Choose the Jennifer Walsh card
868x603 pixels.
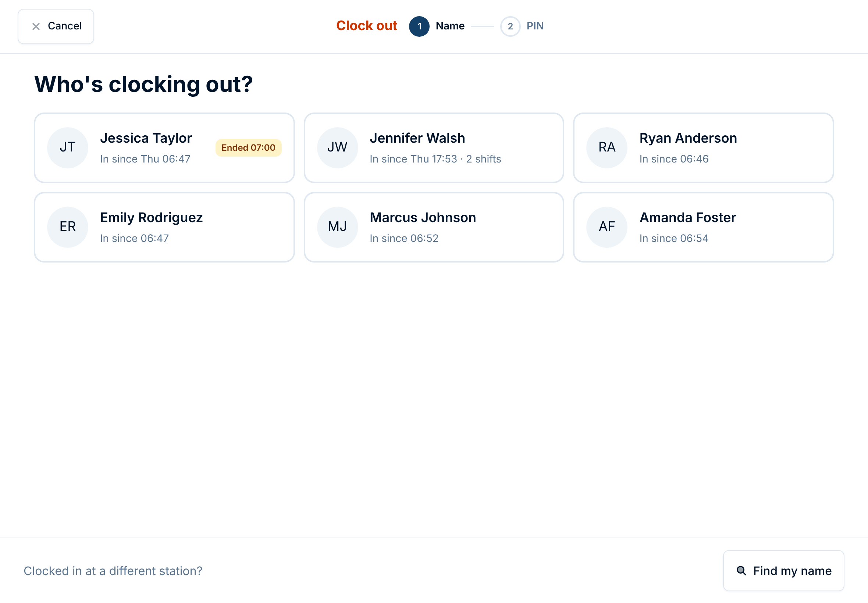click(434, 148)
